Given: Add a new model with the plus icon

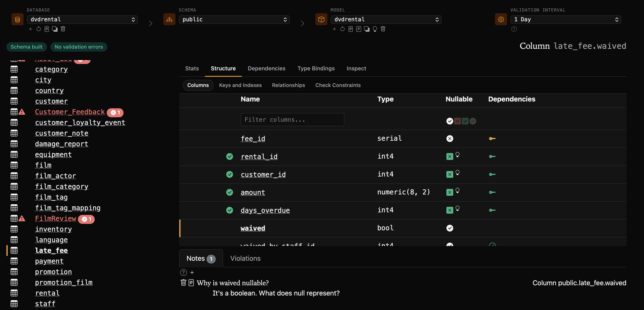Looking at the screenshot, I should [334, 29].
